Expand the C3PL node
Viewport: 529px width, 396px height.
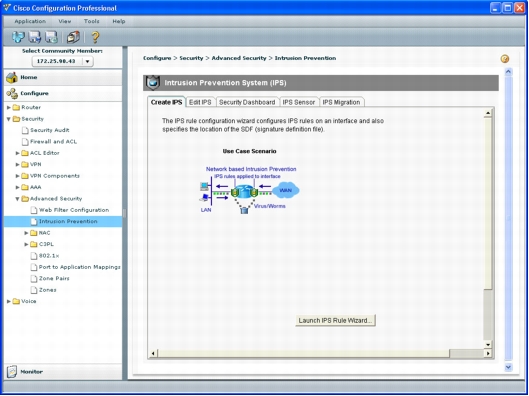pos(26,245)
